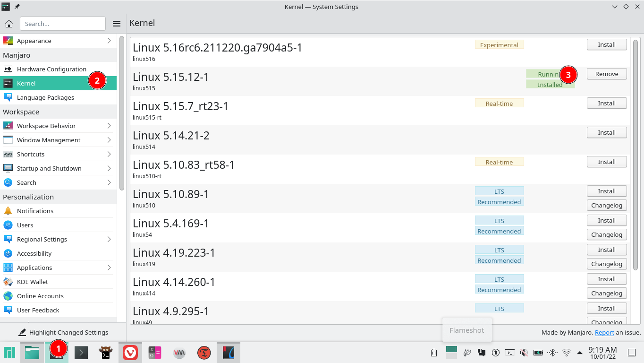This screenshot has width=644, height=363.
Task: Open the cat terminal app in taskbar
Action: tap(106, 353)
